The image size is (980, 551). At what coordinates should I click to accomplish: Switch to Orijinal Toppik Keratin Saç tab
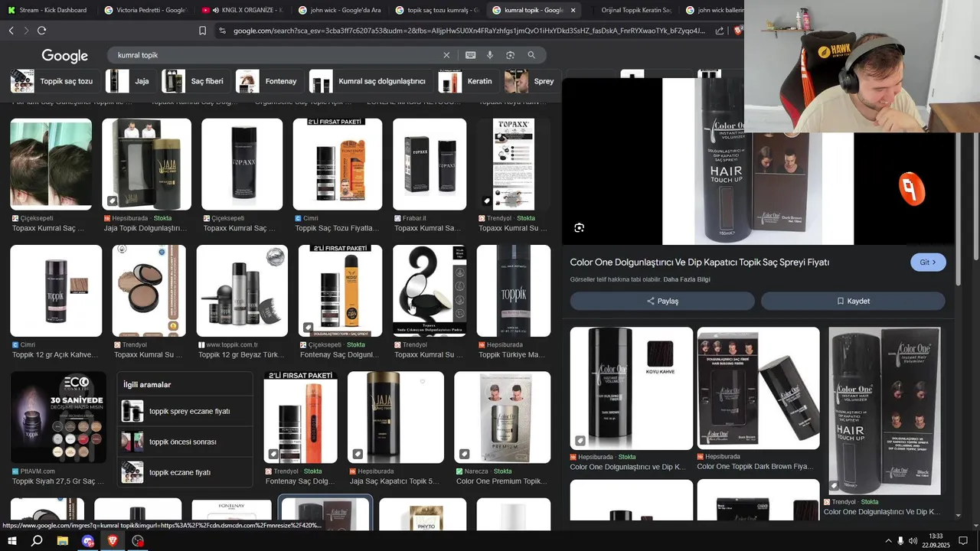[x=630, y=10]
